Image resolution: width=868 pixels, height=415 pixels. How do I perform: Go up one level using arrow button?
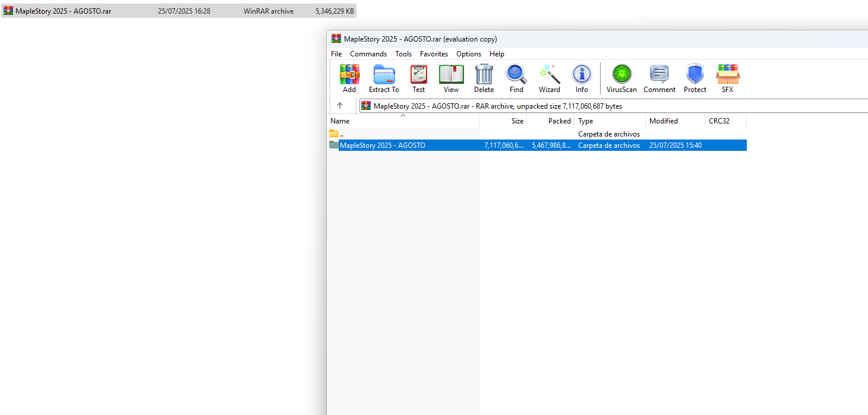340,106
